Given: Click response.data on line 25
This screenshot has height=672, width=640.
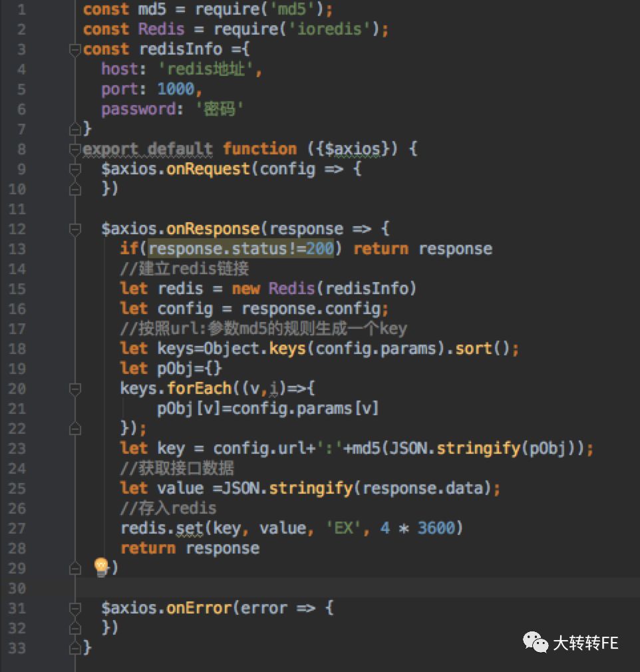Looking at the screenshot, I should pos(422,488).
